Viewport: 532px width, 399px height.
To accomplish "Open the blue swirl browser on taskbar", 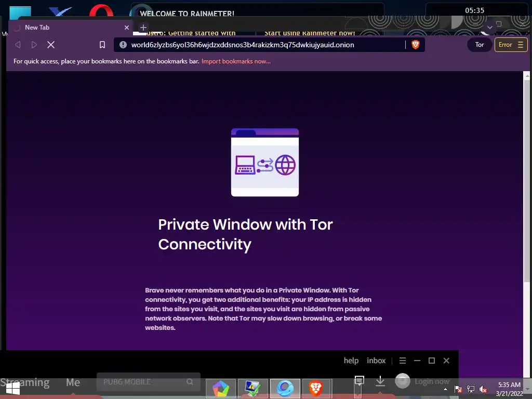I will (x=285, y=389).
